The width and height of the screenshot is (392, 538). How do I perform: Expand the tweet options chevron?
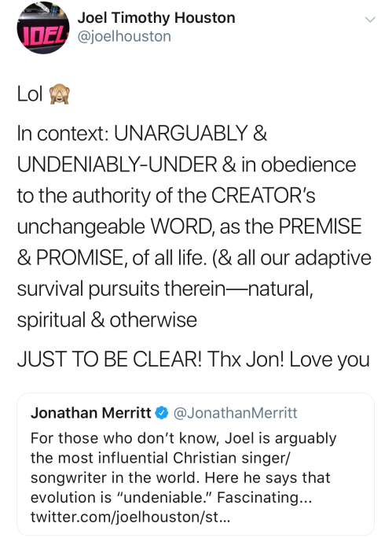[370, 20]
